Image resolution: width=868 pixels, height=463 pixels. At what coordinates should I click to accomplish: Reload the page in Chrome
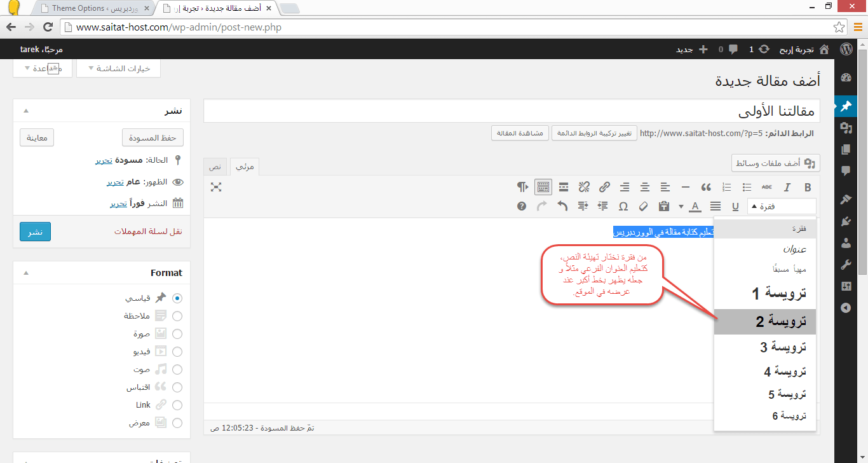click(47, 27)
